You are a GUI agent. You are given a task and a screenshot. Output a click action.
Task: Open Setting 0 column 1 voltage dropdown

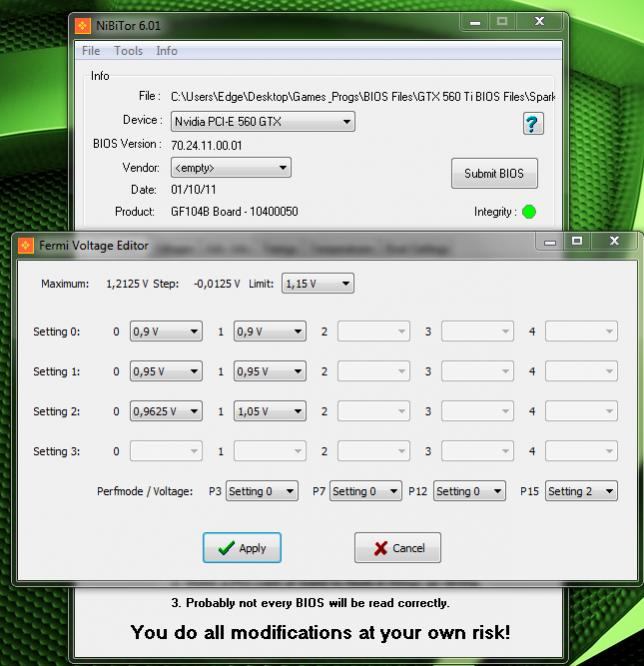[x=270, y=331]
